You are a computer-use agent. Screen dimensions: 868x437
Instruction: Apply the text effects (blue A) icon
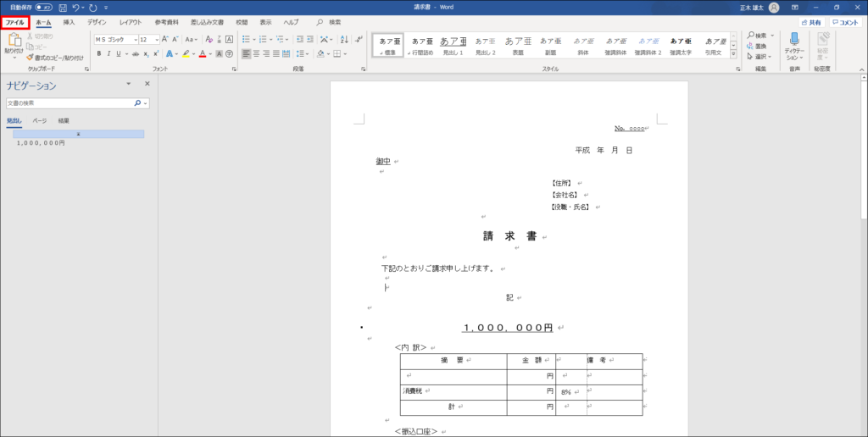tap(170, 53)
